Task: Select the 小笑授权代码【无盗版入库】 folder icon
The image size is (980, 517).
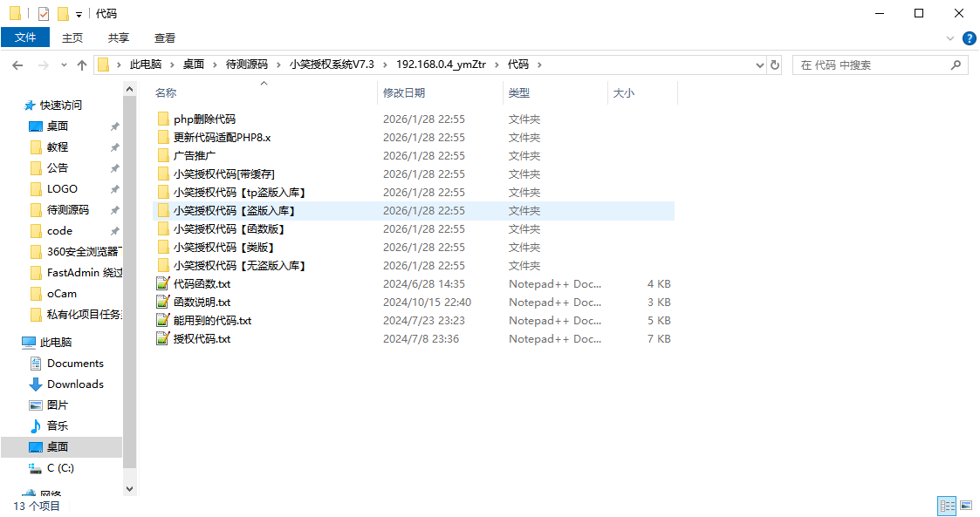Action: tap(163, 265)
